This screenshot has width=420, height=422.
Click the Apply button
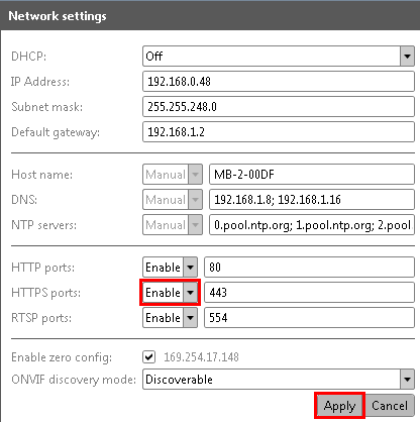tap(340, 406)
